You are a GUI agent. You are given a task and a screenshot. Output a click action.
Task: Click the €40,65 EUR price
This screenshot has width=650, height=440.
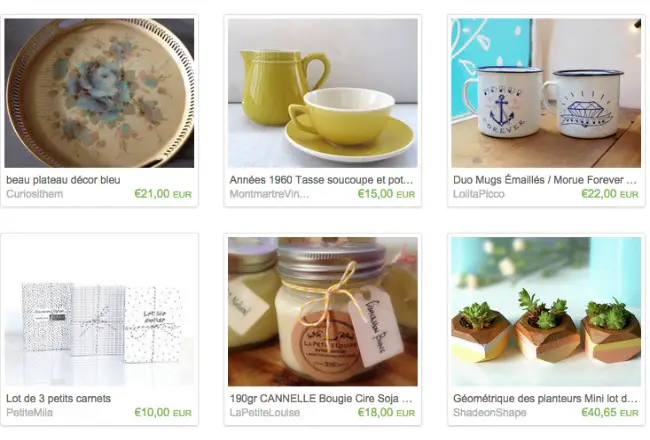tap(610, 412)
